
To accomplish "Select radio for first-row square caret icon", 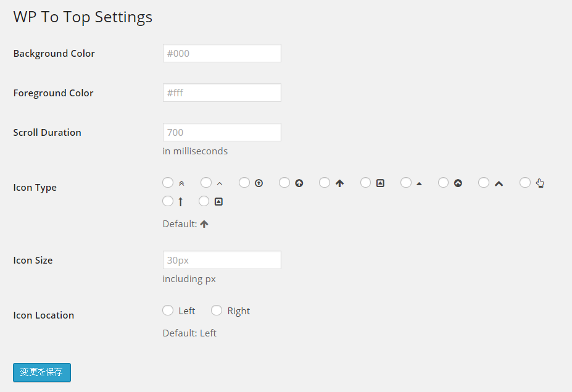I will pos(365,183).
